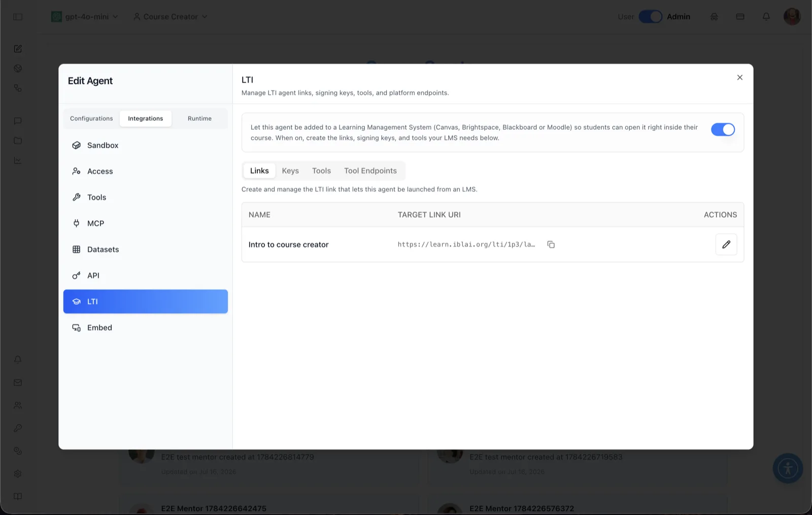Open the Embed section
This screenshot has height=515, width=812.
click(x=146, y=328)
